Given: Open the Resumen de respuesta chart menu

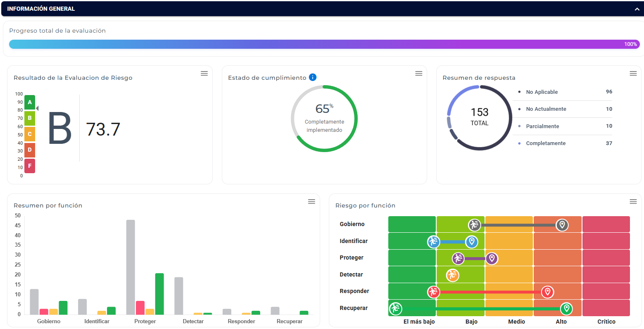Looking at the screenshot, I should point(633,74).
